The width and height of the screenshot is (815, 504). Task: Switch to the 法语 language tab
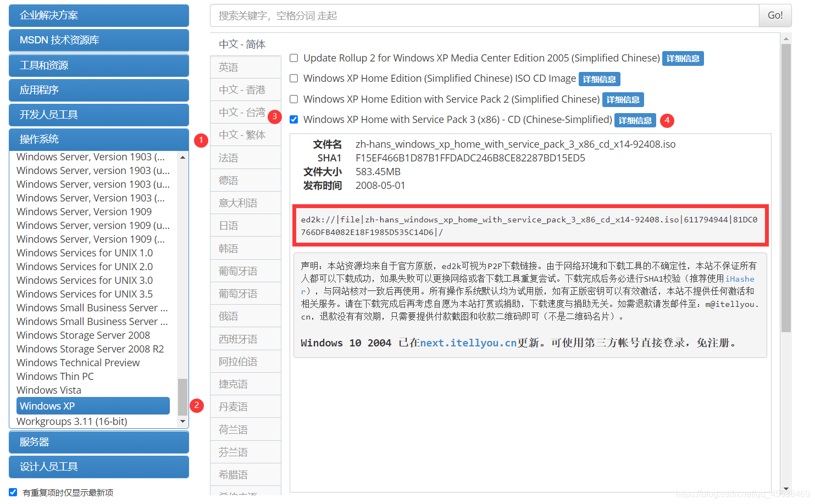pos(245,158)
